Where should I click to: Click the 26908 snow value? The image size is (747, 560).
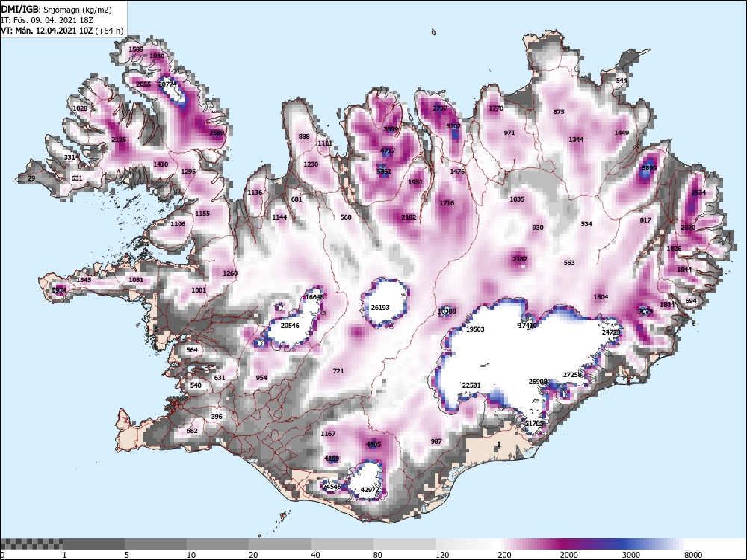[538, 382]
